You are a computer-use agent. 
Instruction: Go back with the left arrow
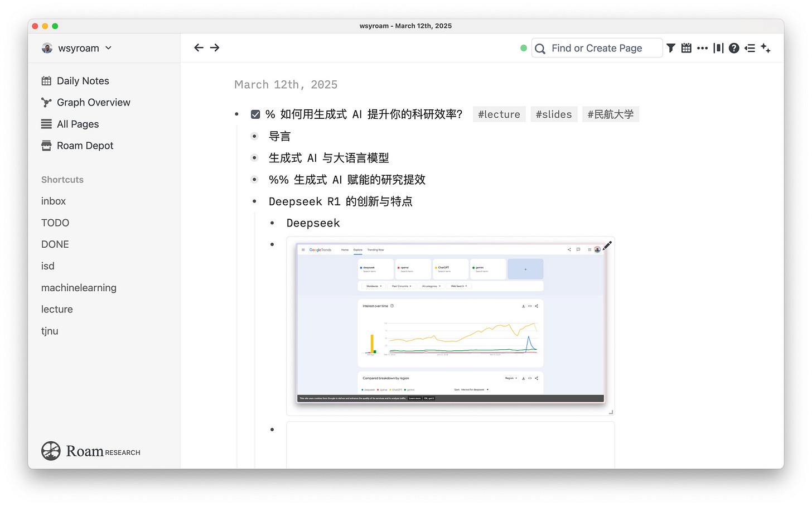(199, 48)
